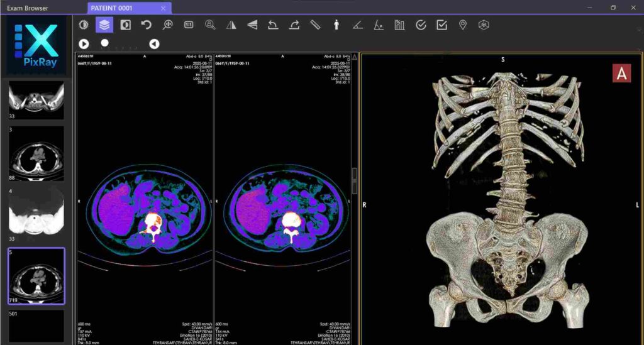
Task: Open the Exam Browser tab
Action: coord(28,8)
